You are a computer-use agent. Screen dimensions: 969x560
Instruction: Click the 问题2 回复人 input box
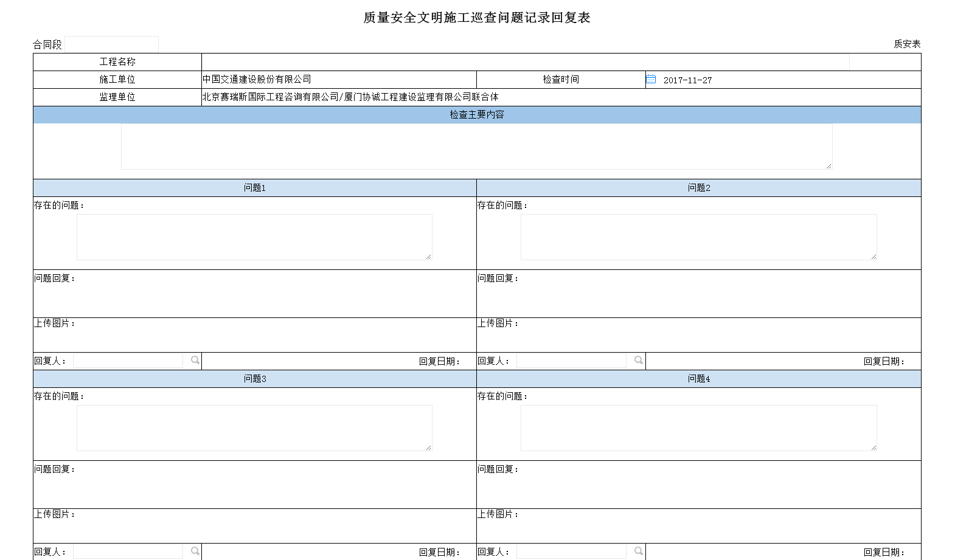(x=571, y=361)
